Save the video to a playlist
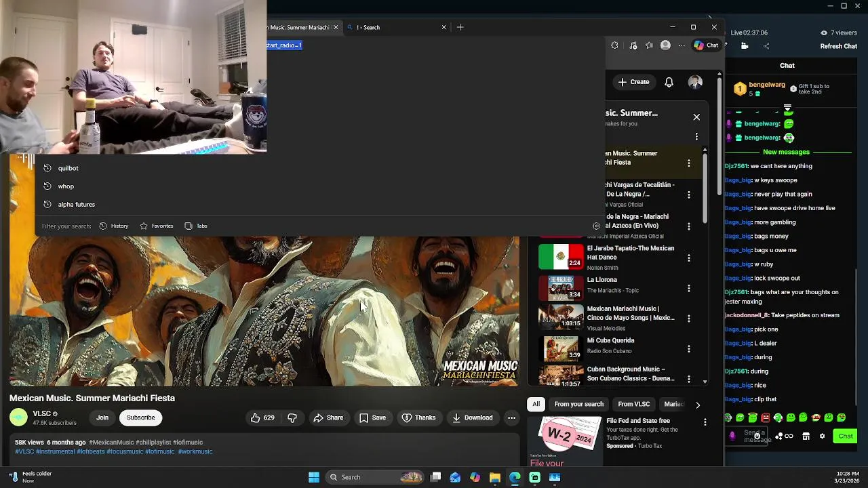 click(372, 418)
